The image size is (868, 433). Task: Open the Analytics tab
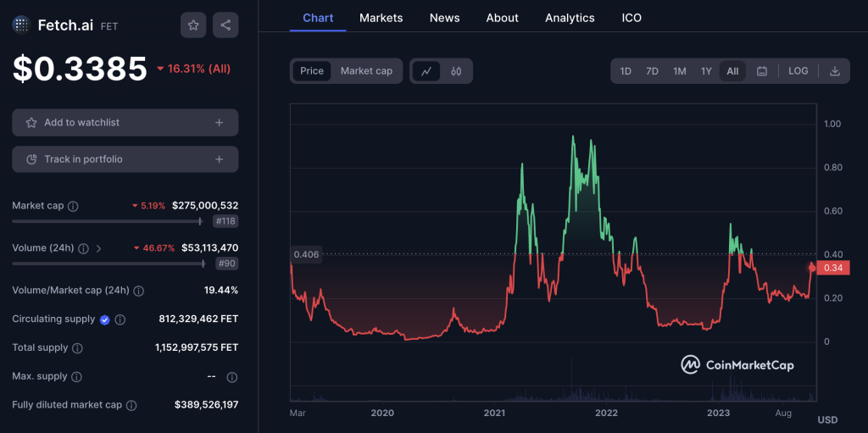(x=570, y=18)
